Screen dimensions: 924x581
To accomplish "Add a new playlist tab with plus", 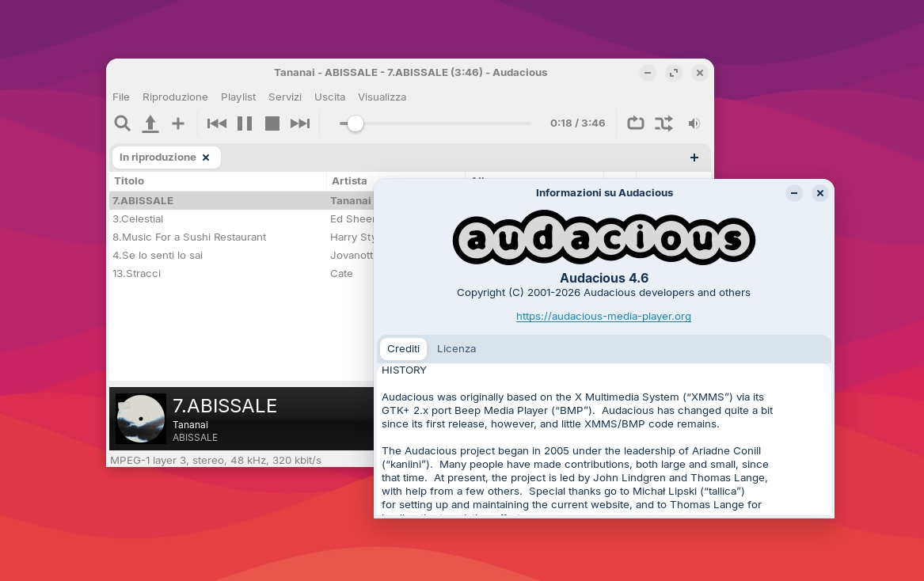I will point(694,158).
